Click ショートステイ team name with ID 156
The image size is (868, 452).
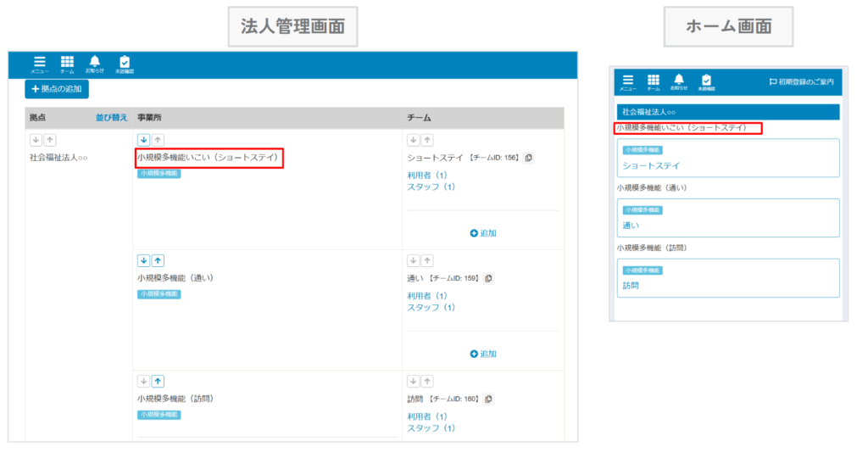pos(435,158)
